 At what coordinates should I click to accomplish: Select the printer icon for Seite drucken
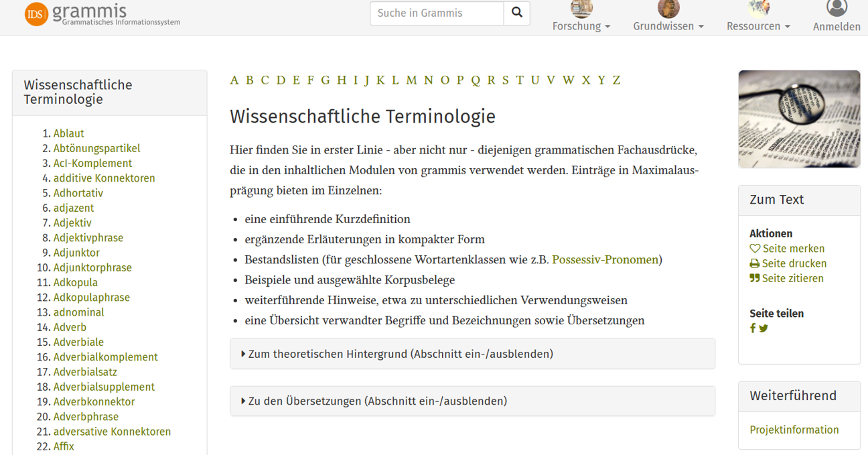pos(754,263)
